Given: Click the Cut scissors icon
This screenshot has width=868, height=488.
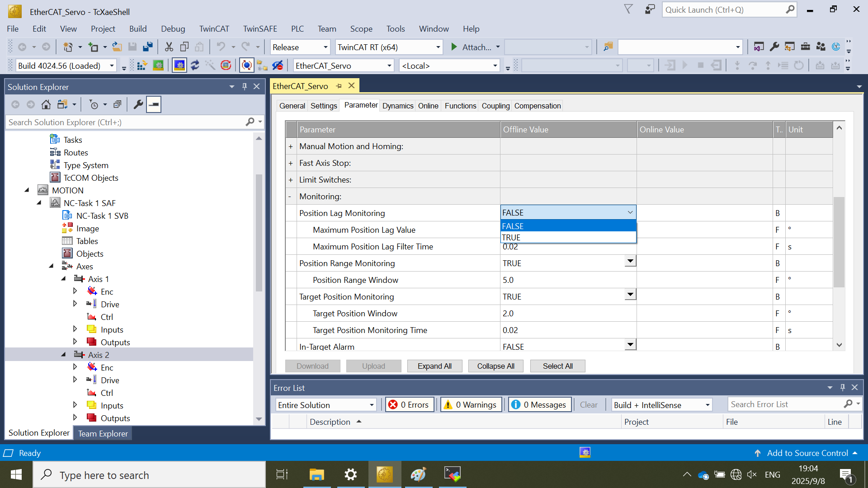Looking at the screenshot, I should point(169,47).
